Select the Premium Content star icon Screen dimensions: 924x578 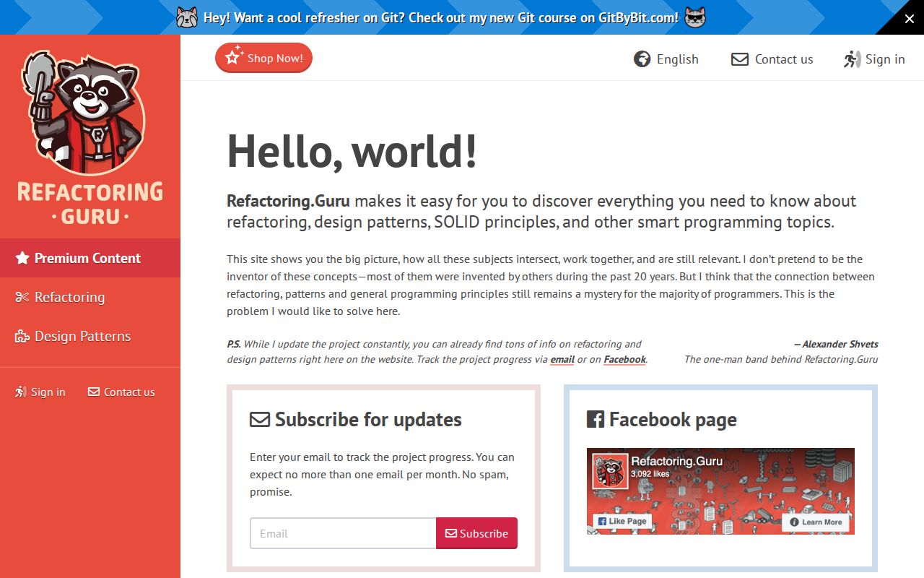(22, 258)
